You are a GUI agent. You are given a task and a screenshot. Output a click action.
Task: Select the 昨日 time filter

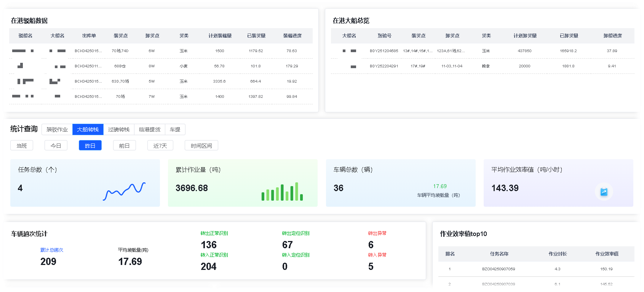coord(90,145)
